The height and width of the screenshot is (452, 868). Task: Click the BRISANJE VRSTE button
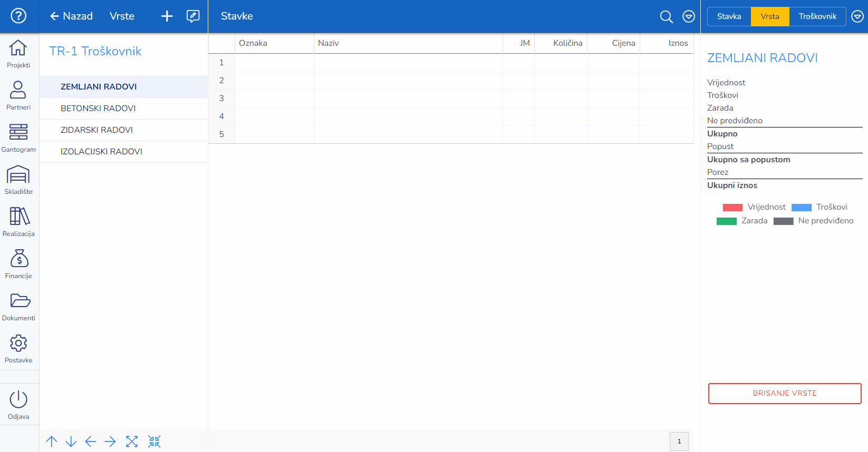(785, 394)
